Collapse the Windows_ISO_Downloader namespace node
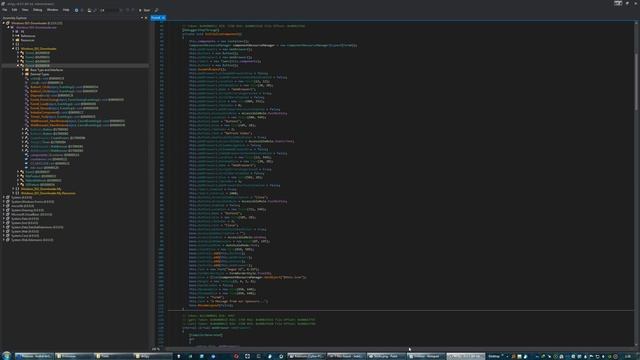 click(x=13, y=49)
